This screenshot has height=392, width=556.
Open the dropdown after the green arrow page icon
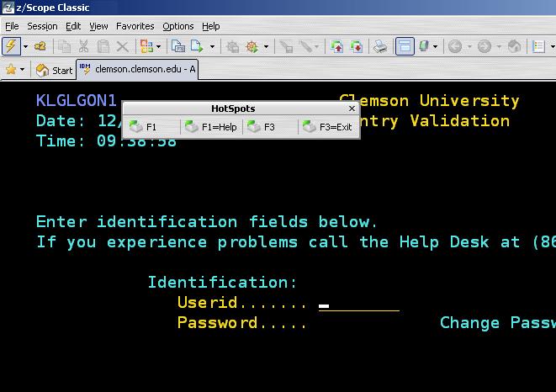212,46
